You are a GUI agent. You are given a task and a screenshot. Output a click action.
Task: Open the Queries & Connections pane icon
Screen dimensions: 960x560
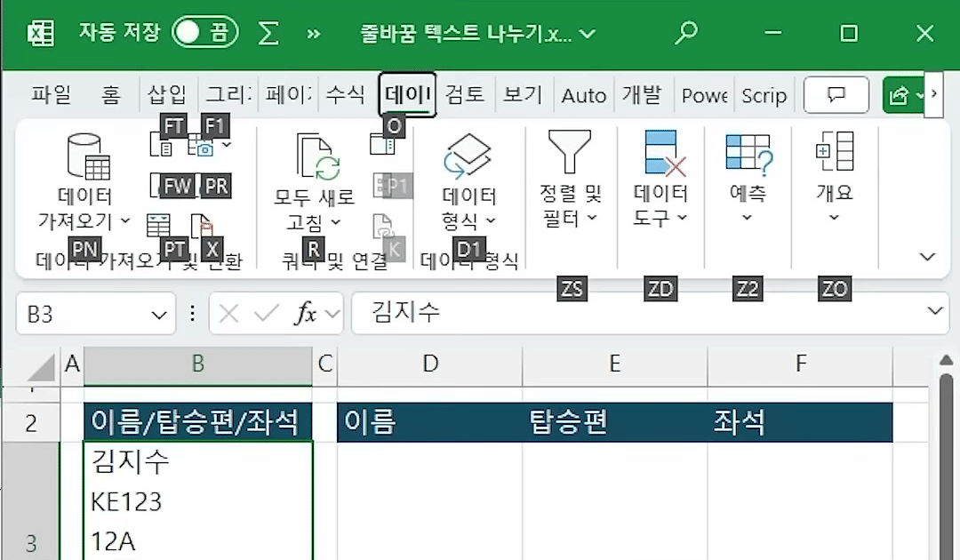(383, 144)
